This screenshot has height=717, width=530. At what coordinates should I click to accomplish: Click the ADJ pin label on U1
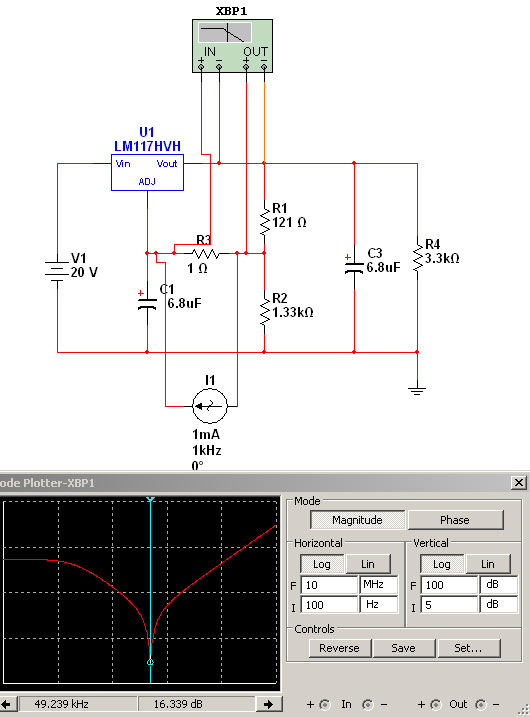point(147,182)
